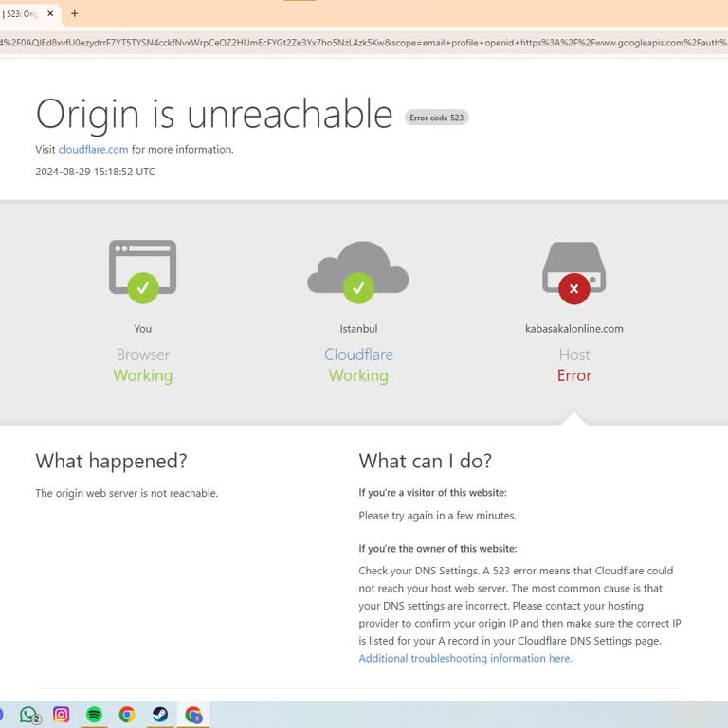Open WhatsApp from the taskbar
728x728 pixels.
point(29,715)
